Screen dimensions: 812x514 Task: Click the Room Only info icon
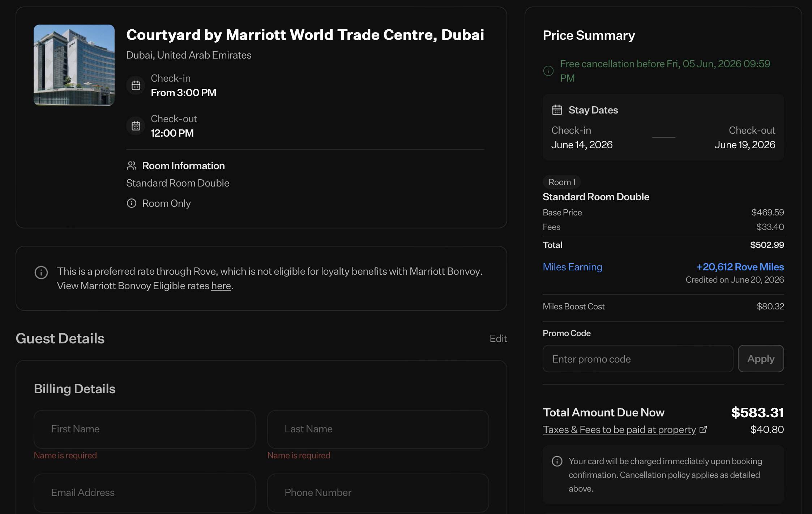click(132, 204)
